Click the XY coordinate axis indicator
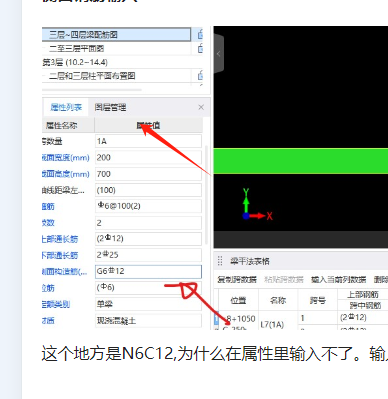This screenshot has height=399, width=388. pos(257,205)
